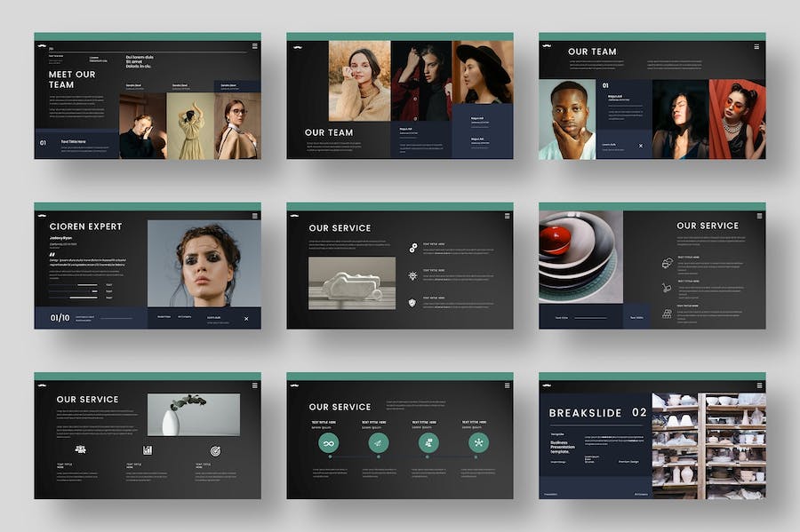Select the stacked bowls photo

click(x=580, y=257)
